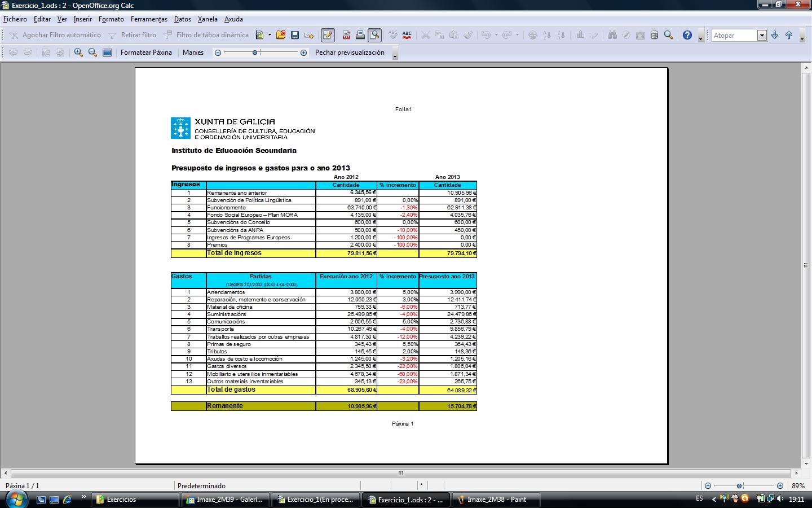Click the Print file directly icon
The width and height of the screenshot is (812, 508).
point(360,35)
